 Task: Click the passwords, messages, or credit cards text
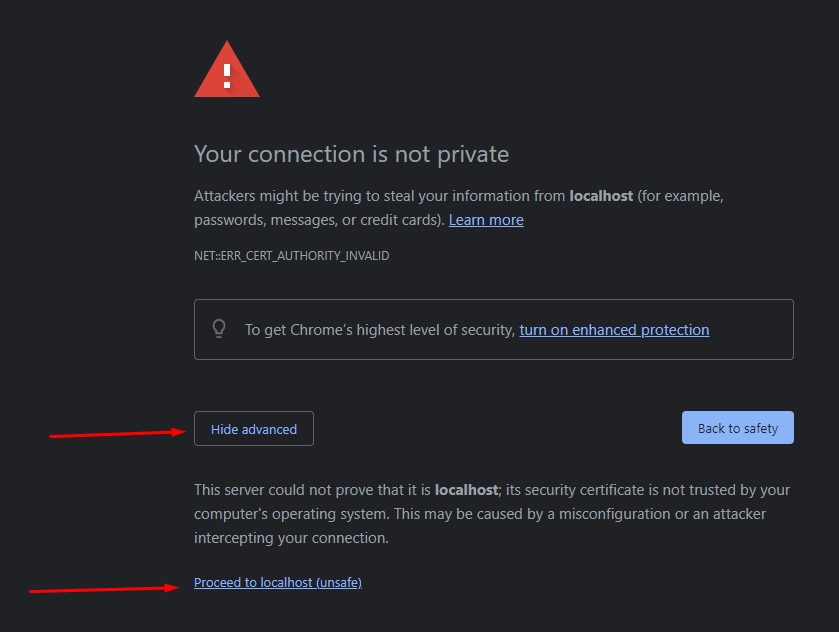point(317,220)
